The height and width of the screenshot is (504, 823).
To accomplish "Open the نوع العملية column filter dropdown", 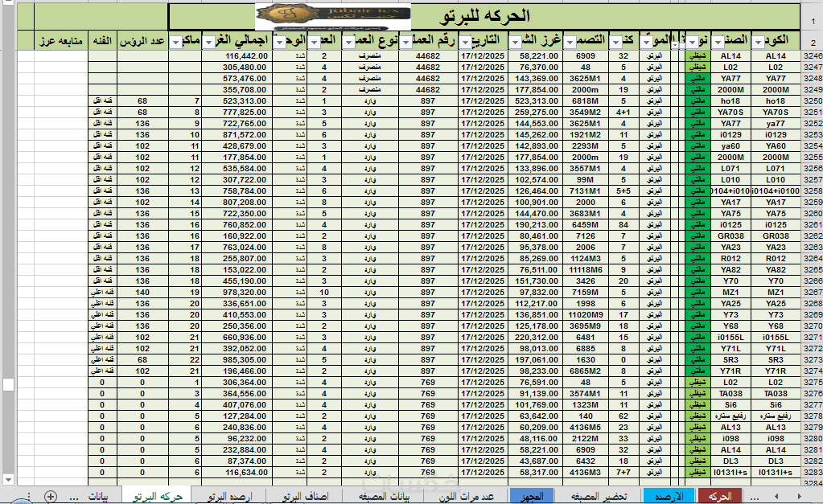I will tap(349, 42).
